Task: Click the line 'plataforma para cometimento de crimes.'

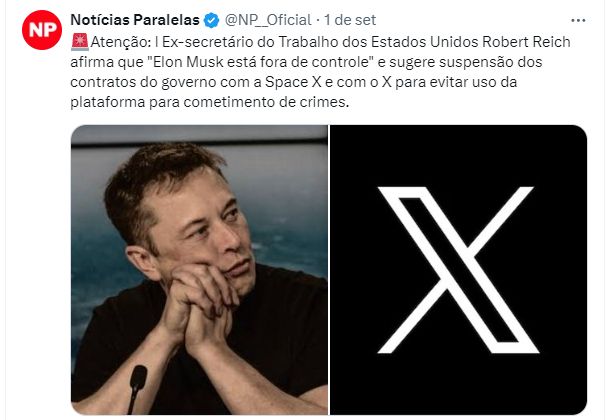Action: [x=210, y=103]
